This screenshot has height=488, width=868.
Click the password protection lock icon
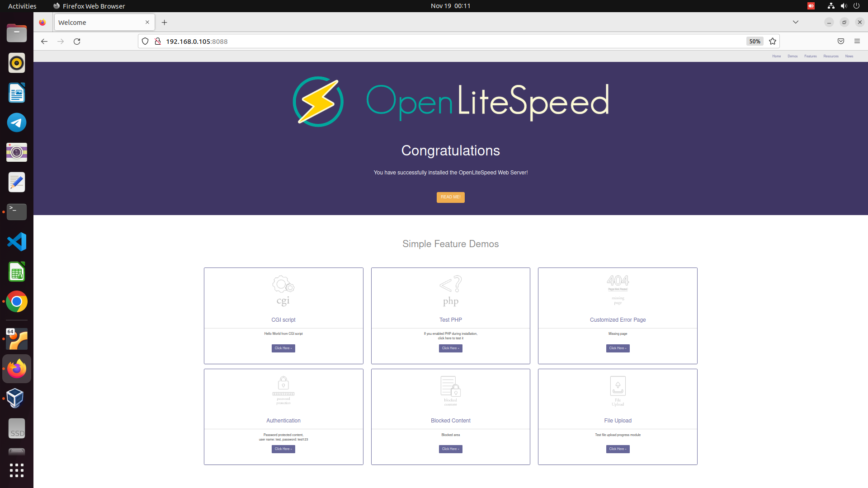(x=283, y=390)
